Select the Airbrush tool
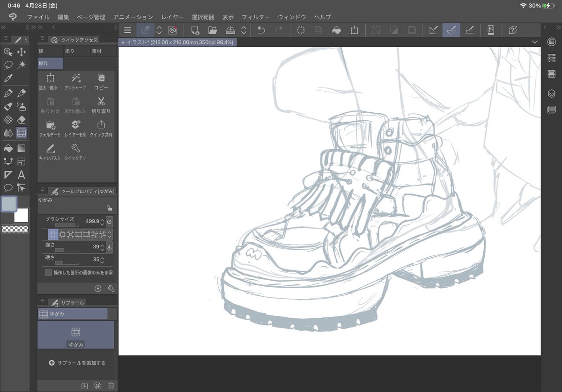This screenshot has height=392, width=562. (x=22, y=106)
